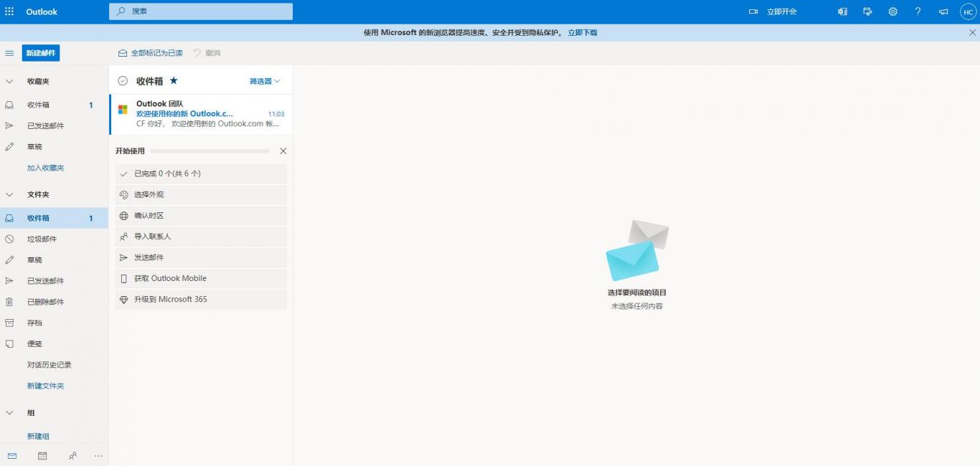Select 选择外观 setup item

[x=201, y=194]
